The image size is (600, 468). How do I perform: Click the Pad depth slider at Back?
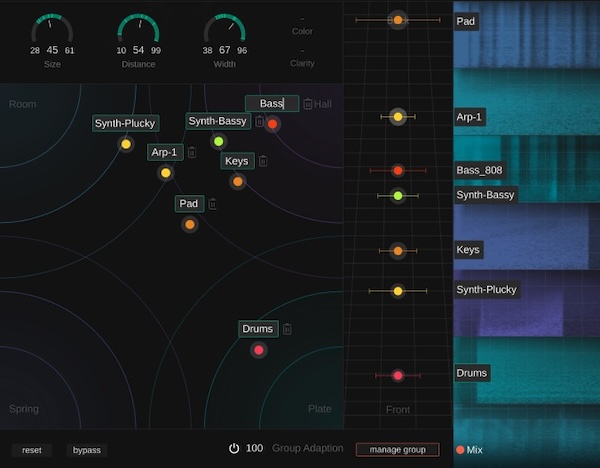click(398, 20)
